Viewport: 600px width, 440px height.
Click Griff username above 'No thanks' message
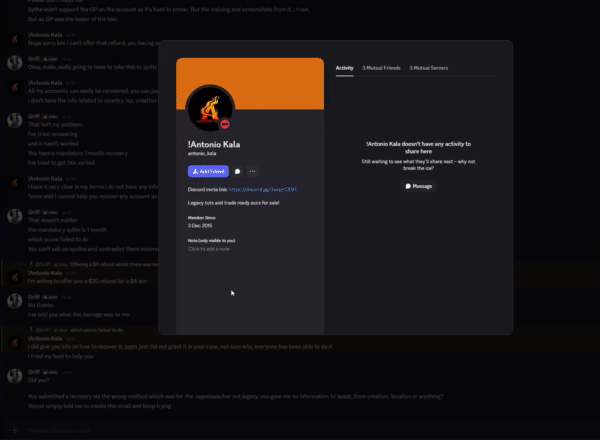[34, 297]
